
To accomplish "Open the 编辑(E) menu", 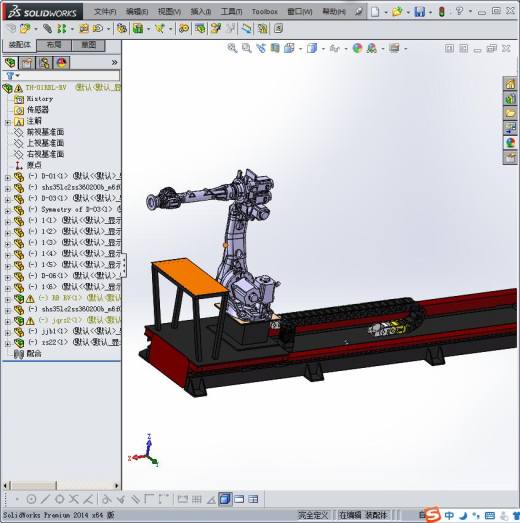I will pos(137,11).
